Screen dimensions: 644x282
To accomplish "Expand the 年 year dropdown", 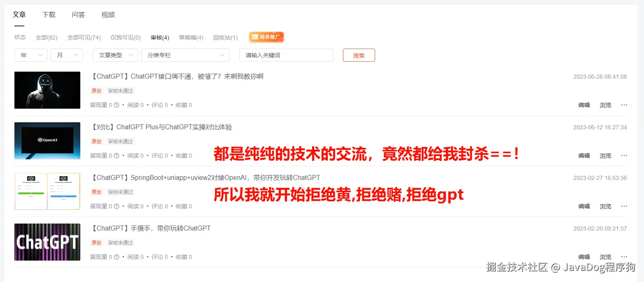I will (31, 55).
